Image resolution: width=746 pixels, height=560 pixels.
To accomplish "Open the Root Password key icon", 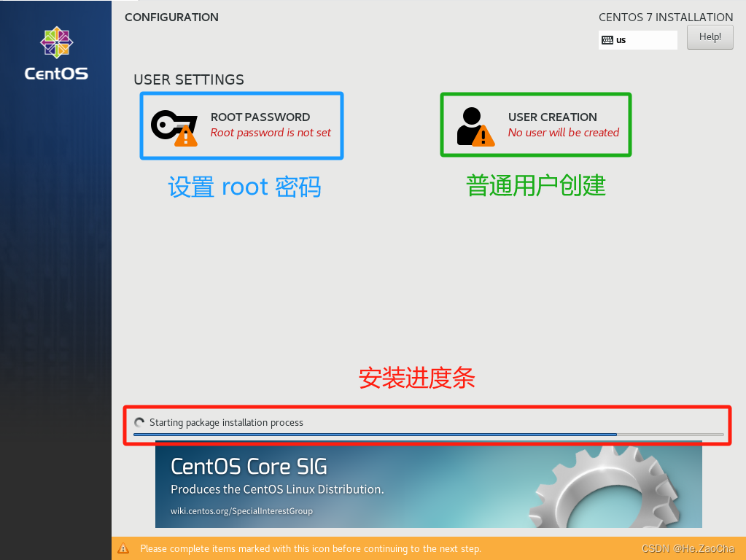I will (174, 128).
